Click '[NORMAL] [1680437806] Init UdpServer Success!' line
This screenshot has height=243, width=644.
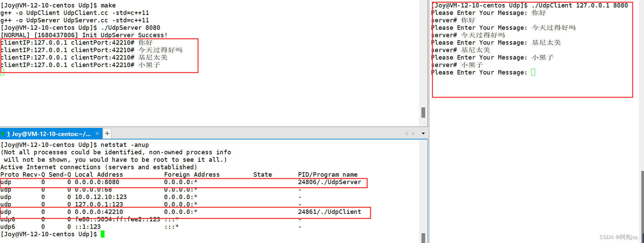point(84,35)
